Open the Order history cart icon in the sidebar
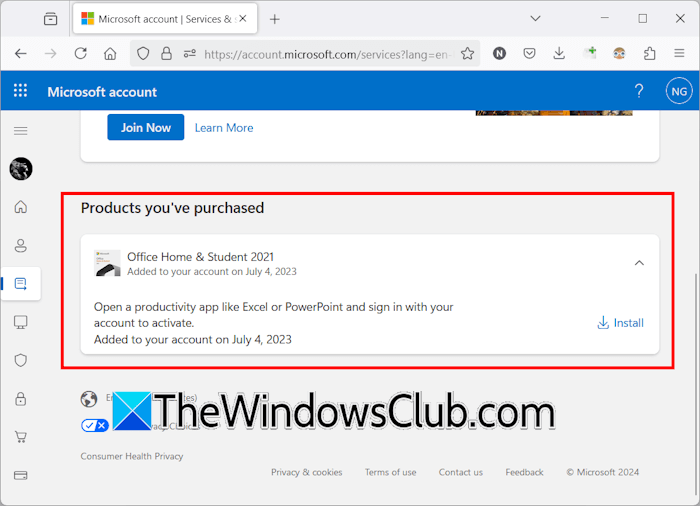 (21, 437)
